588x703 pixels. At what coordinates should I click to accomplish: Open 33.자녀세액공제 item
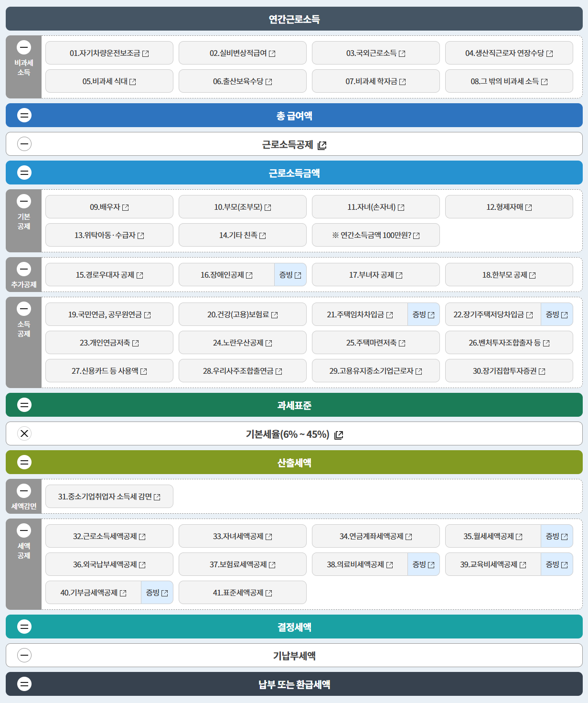(243, 536)
